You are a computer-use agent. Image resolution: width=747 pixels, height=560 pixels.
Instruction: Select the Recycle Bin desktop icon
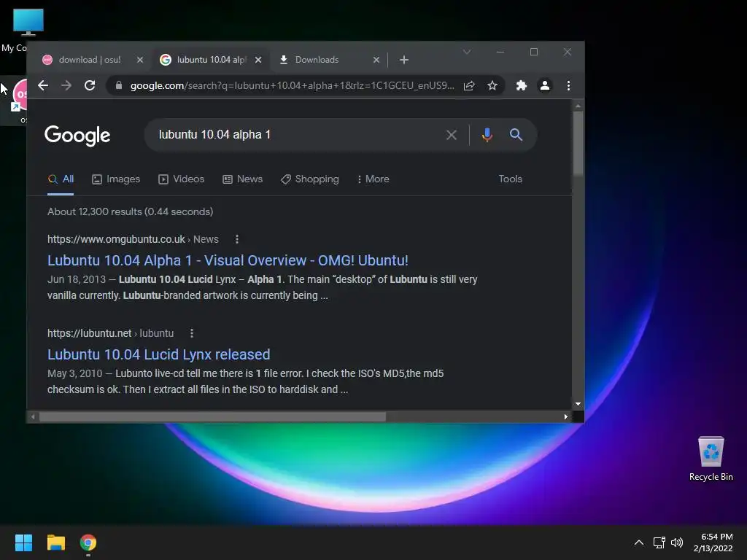[711, 459]
